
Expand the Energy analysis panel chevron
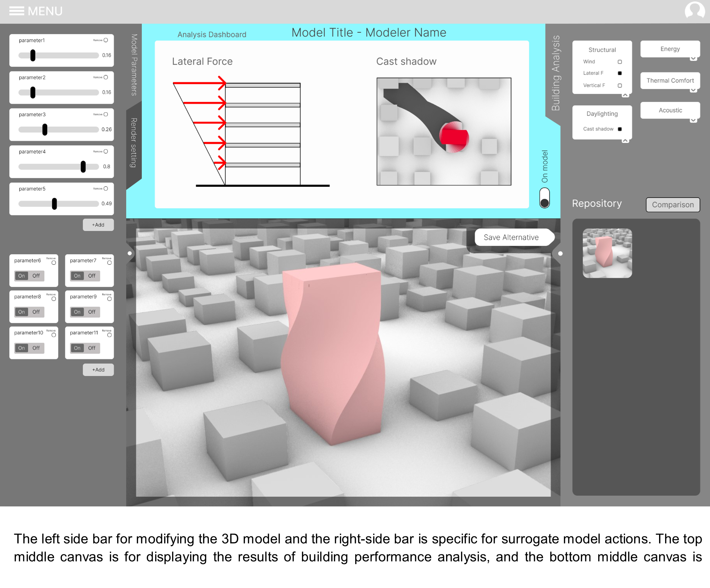pyautogui.click(x=693, y=59)
